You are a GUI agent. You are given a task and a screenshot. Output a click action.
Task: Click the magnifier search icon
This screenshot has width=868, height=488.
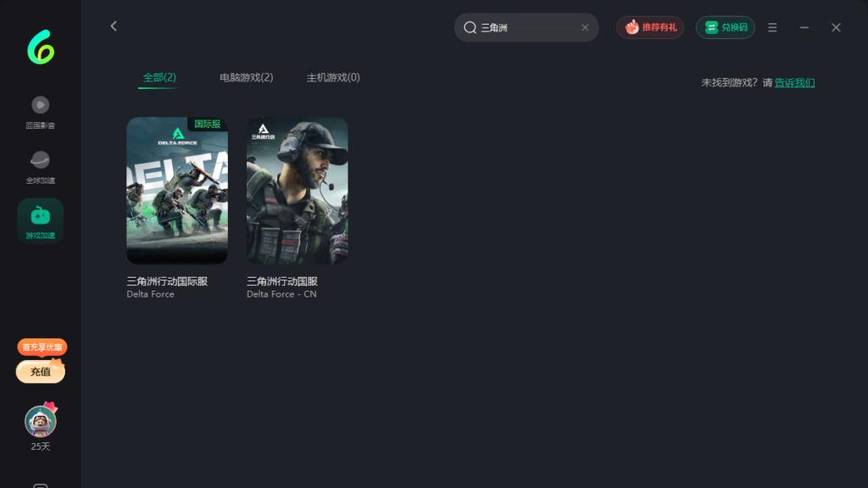coord(470,28)
